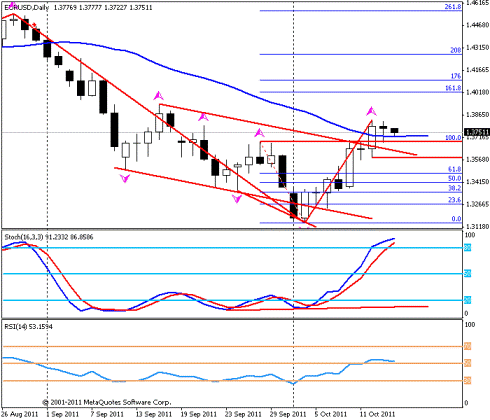Click the 1.38650 price axis value
The width and height of the screenshot is (490, 420).
point(477,114)
